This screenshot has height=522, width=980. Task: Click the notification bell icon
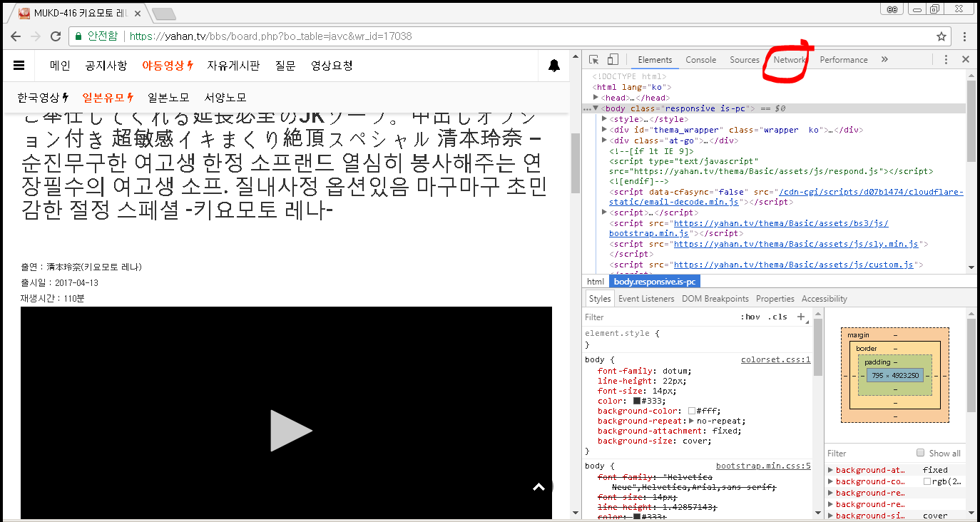(554, 66)
